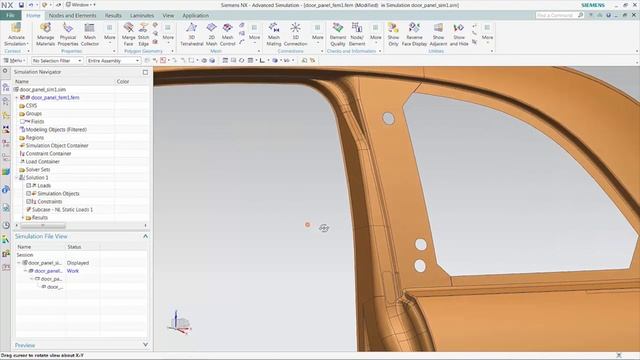This screenshot has height=360, width=640.
Task: Switch to the Application ribbon tab
Action: click(x=196, y=15)
